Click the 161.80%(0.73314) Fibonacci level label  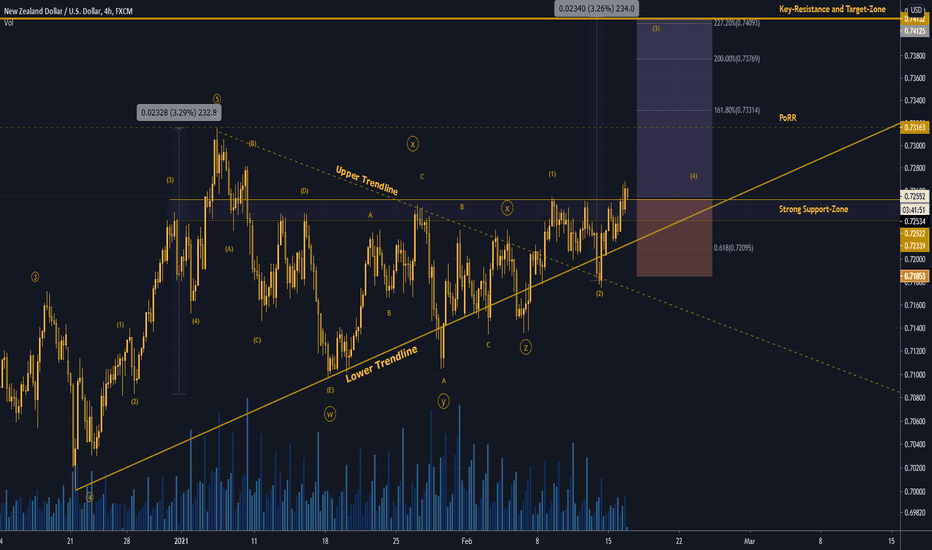(x=736, y=110)
